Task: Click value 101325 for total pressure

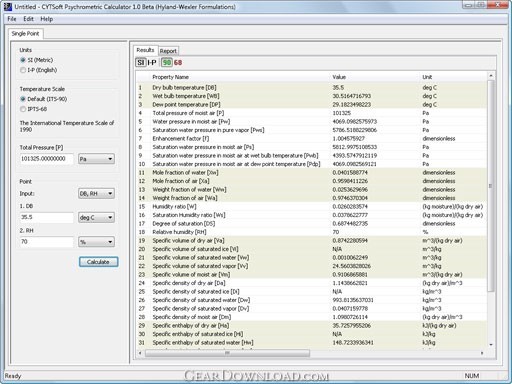Action: pyautogui.click(x=342, y=113)
